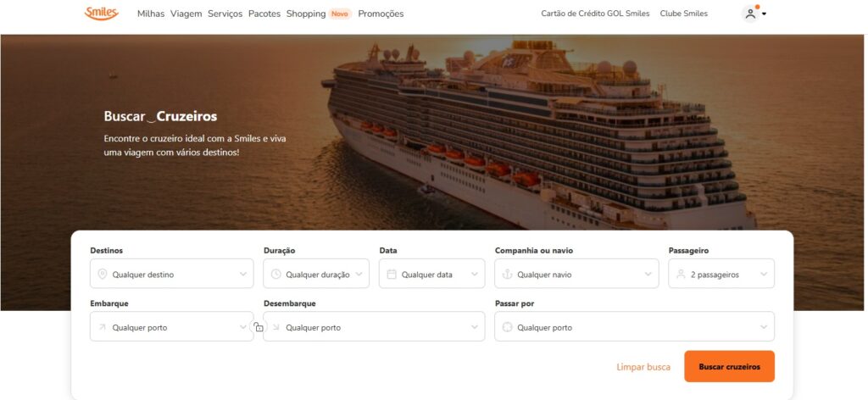The width and height of the screenshot is (868, 400).
Task: Click the Buscar cruzeiros button
Action: point(729,366)
